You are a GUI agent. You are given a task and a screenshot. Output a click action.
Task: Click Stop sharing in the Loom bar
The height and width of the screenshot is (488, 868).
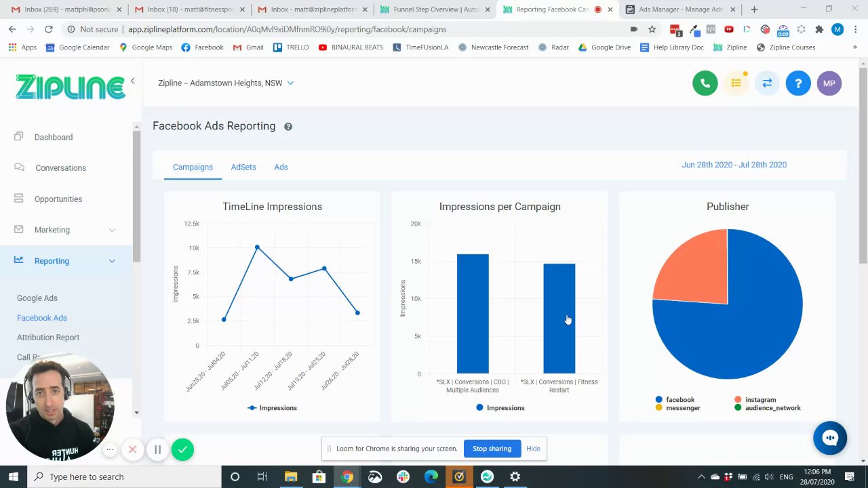click(x=492, y=449)
